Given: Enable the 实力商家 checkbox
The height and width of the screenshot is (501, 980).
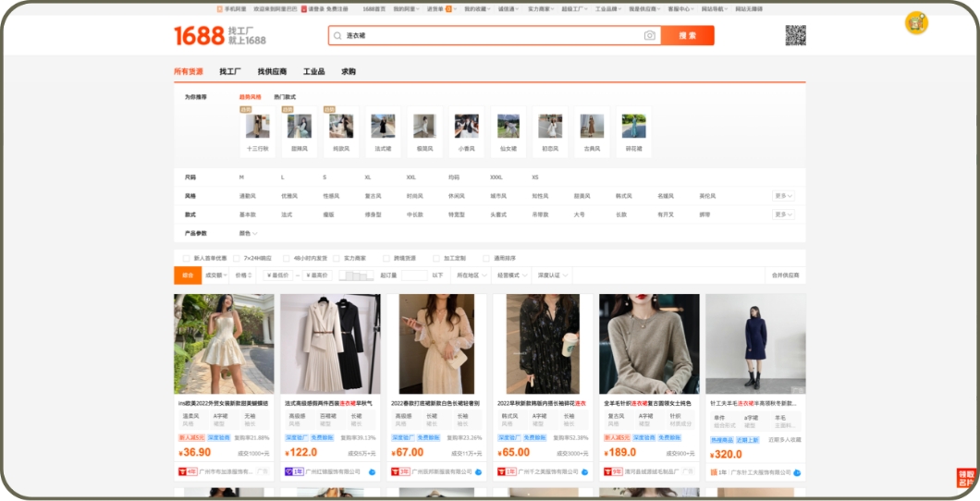Looking at the screenshot, I should point(337,258).
